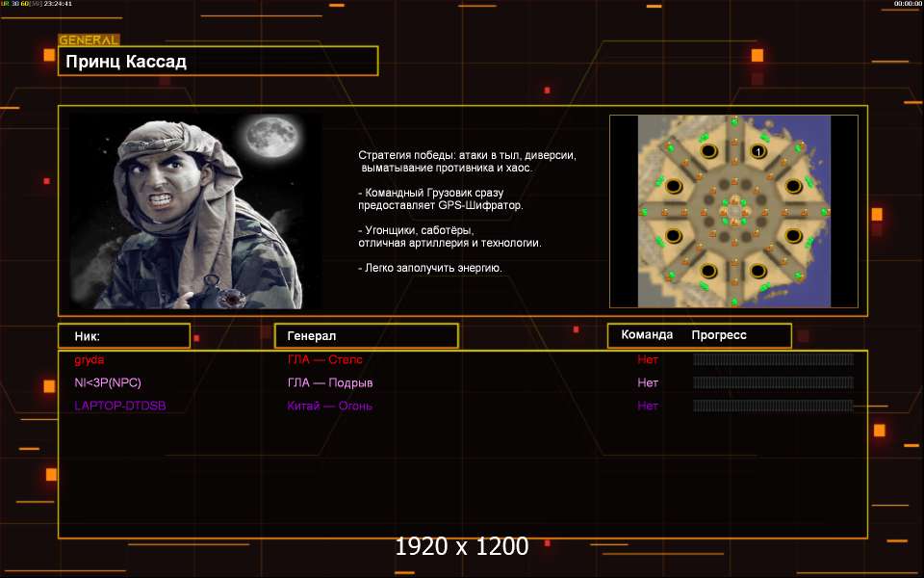The image size is (924, 578).
Task: Click player name LAPTOP-DTDSB
Action: pos(119,407)
